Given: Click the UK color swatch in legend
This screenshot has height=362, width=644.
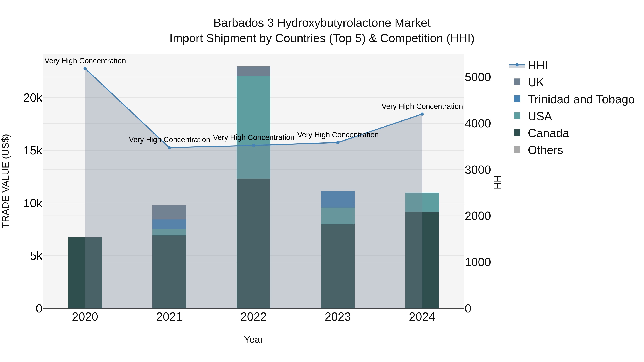Looking at the screenshot, I should click(517, 82).
